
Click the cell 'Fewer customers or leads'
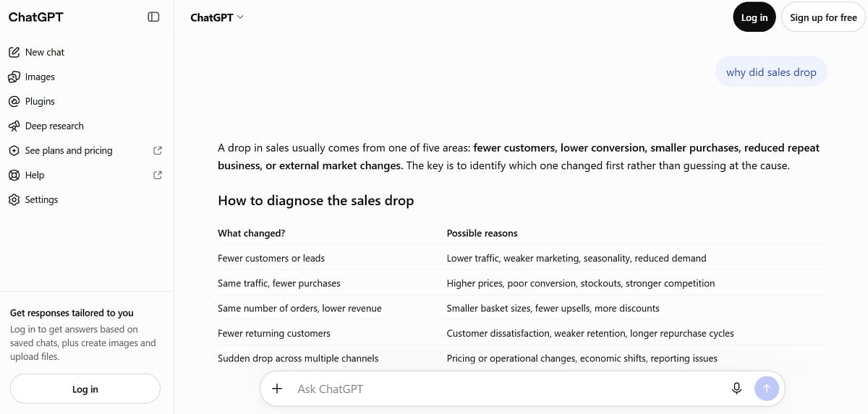(x=271, y=258)
